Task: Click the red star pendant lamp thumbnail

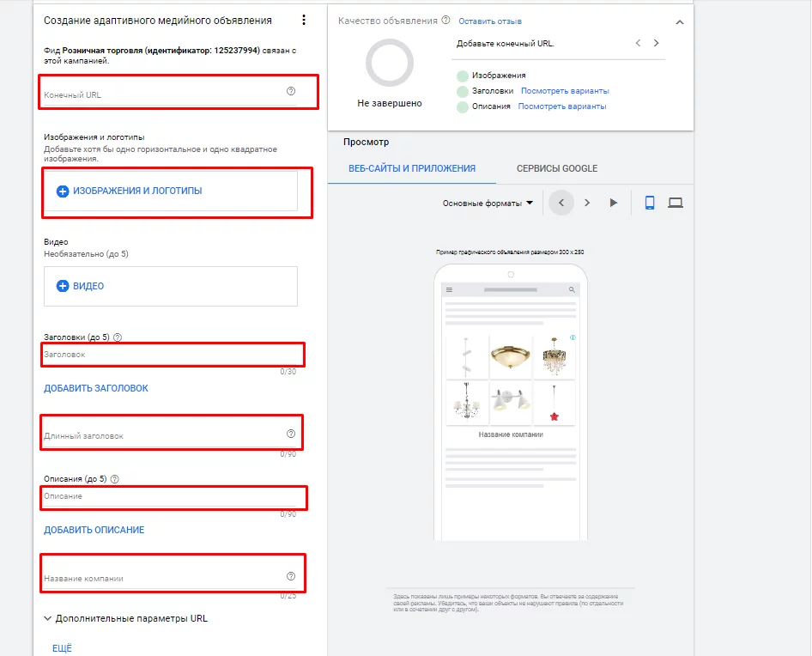Action: (554, 403)
